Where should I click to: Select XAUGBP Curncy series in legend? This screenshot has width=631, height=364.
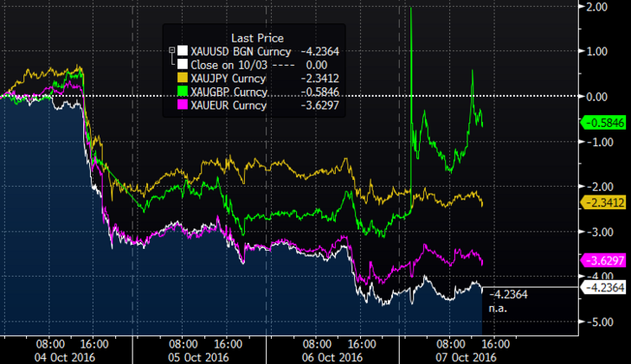pyautogui.click(x=228, y=92)
